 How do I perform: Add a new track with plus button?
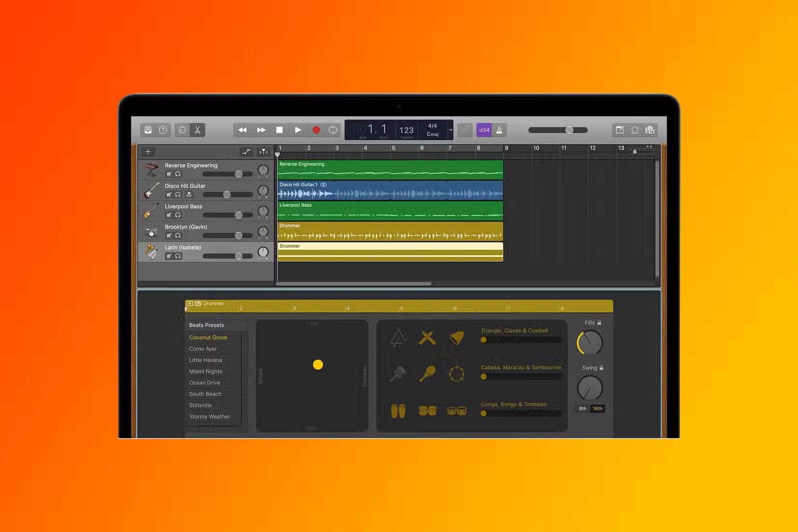click(x=148, y=152)
